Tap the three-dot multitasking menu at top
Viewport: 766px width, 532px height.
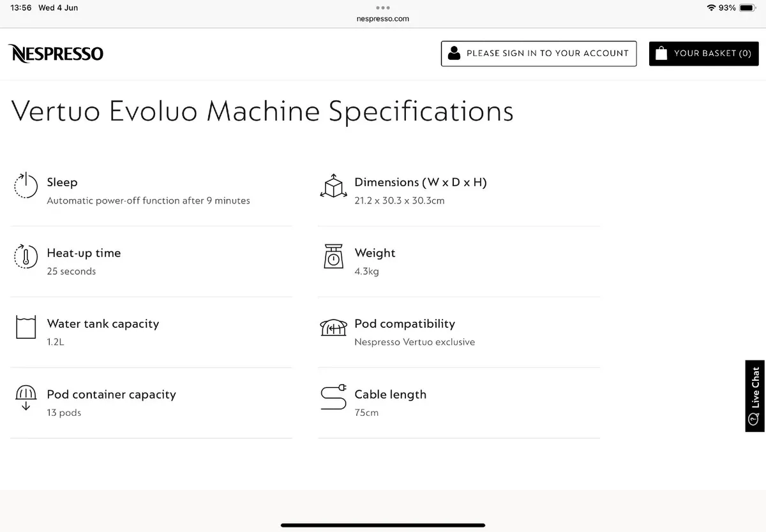tap(383, 8)
